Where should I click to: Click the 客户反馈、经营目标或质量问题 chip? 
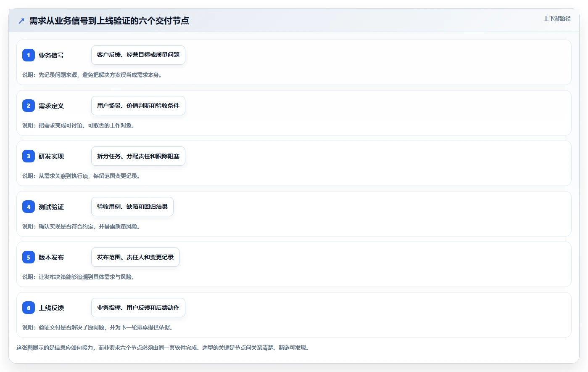pos(138,55)
